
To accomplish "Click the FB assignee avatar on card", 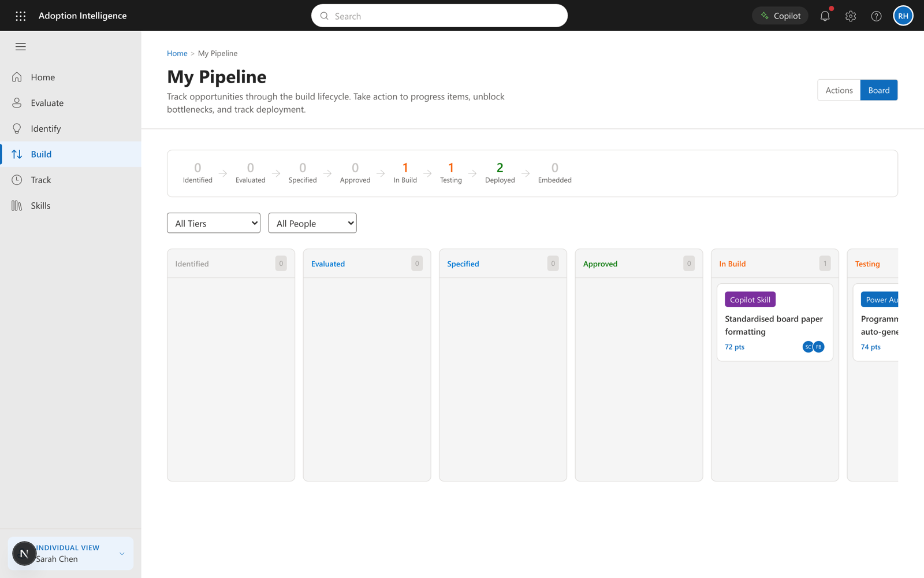I will (819, 347).
